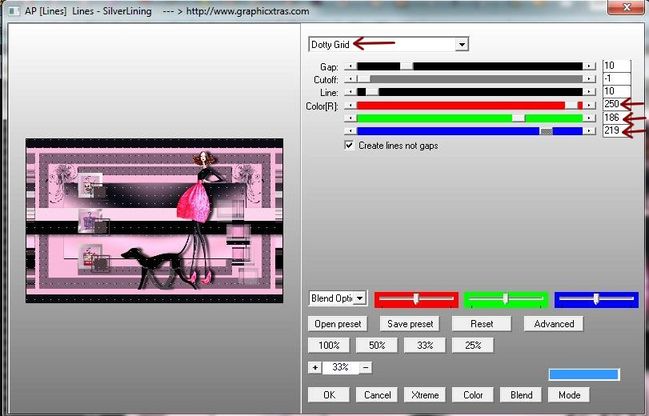The height and width of the screenshot is (416, 649).
Task: Click the Save preset button
Action: (410, 324)
